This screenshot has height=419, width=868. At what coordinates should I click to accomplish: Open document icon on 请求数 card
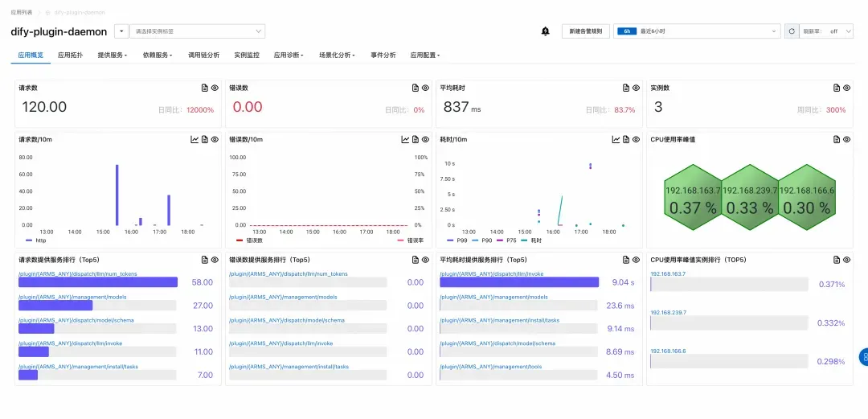(x=205, y=88)
